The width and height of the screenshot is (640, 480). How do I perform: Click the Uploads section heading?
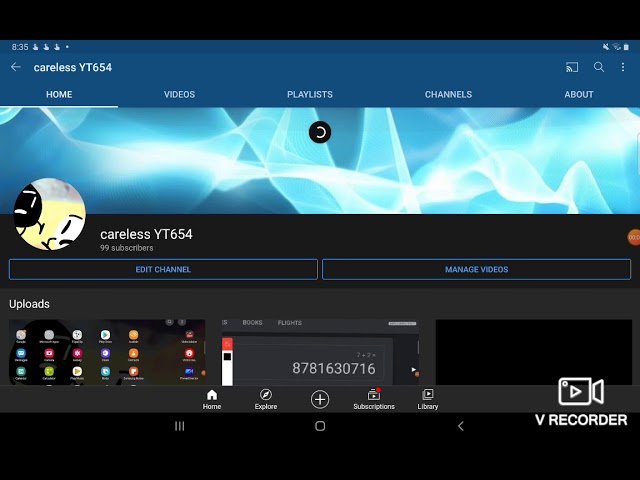point(29,304)
